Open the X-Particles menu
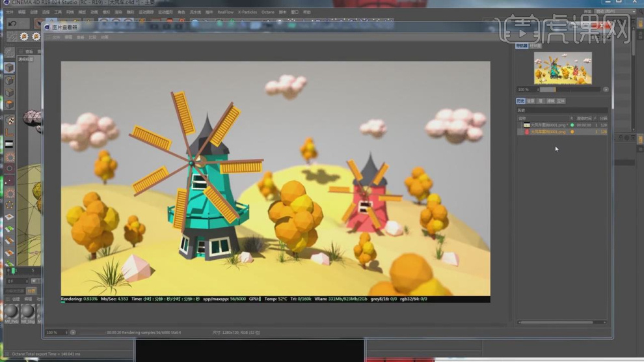Image resolution: width=644 pixels, height=362 pixels. (x=247, y=12)
